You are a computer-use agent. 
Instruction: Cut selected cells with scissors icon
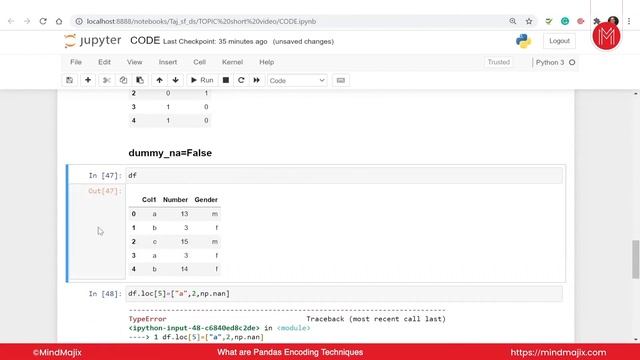click(107, 80)
